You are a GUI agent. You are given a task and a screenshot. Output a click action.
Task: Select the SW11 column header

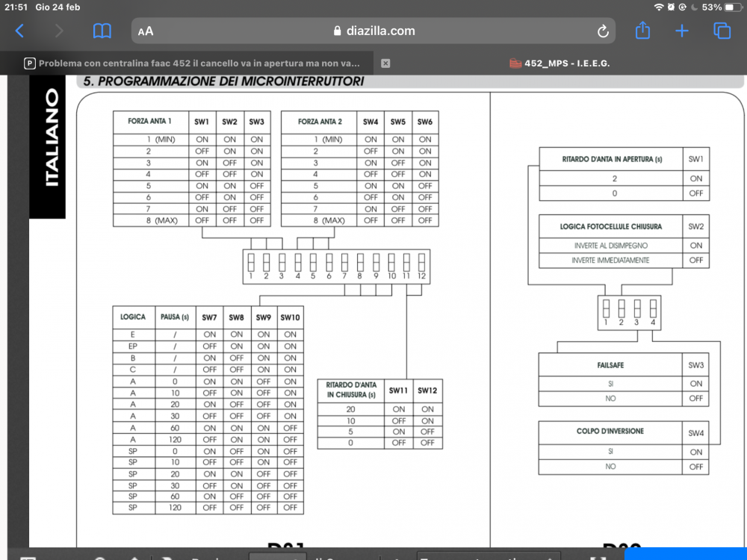(x=398, y=391)
